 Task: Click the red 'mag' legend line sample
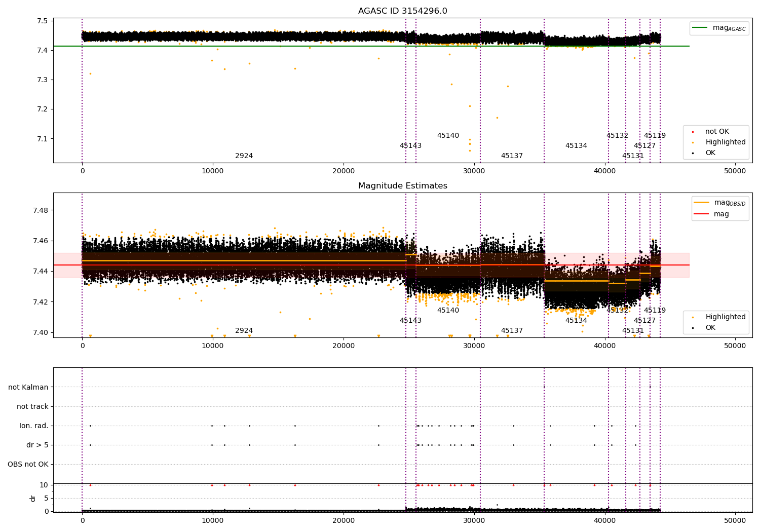(702, 214)
